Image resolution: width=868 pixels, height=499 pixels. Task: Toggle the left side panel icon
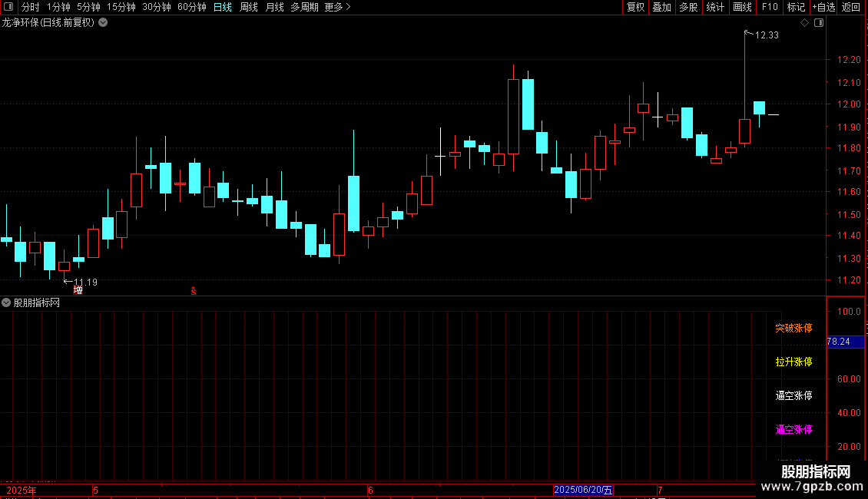click(8, 7)
